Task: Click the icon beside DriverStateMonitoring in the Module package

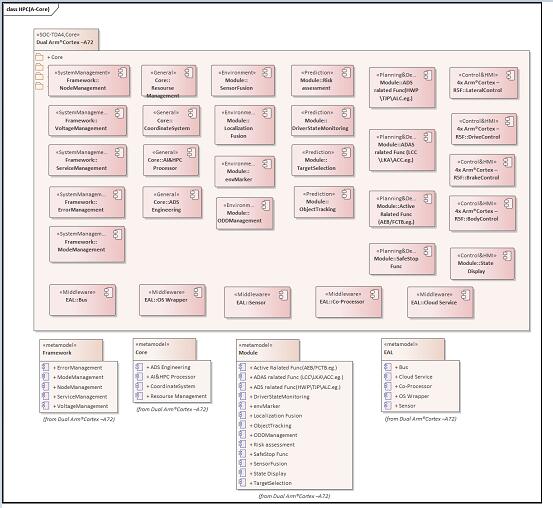Action: click(242, 396)
